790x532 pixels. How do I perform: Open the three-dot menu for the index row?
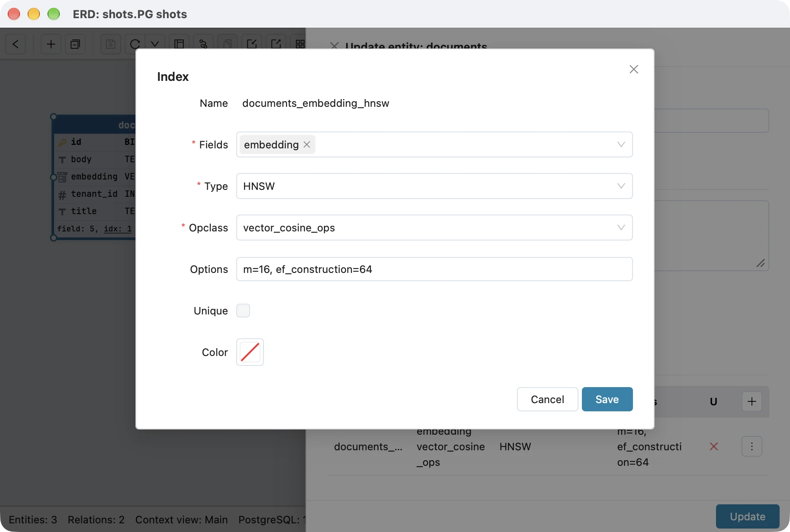(751, 446)
